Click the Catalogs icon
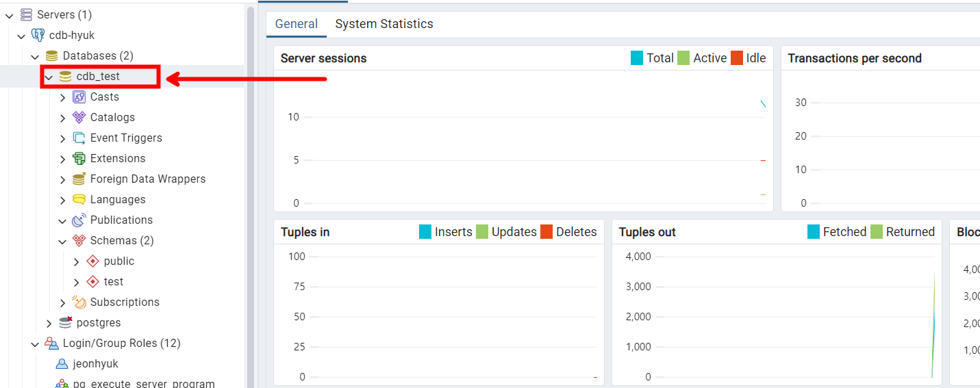This screenshot has height=388, width=980. click(79, 118)
